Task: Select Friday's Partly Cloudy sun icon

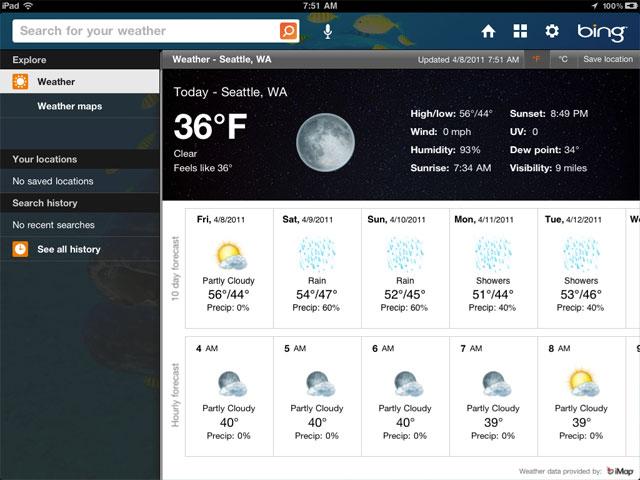Action: click(x=231, y=256)
